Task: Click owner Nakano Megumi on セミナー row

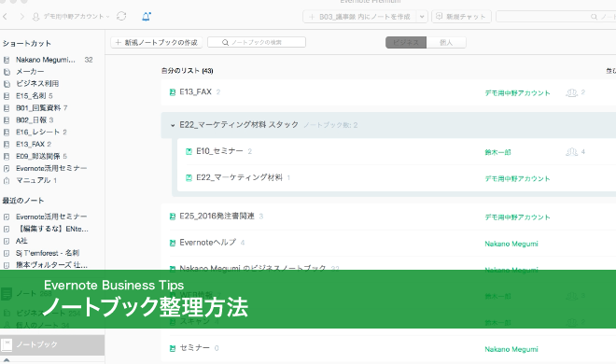Action: (x=511, y=349)
